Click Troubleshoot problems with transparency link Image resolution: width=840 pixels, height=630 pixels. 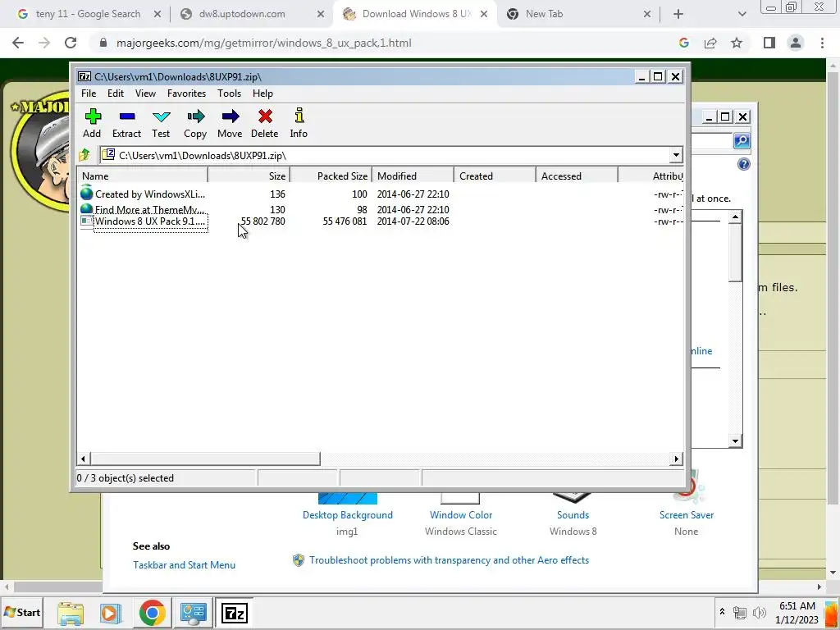[x=449, y=559]
